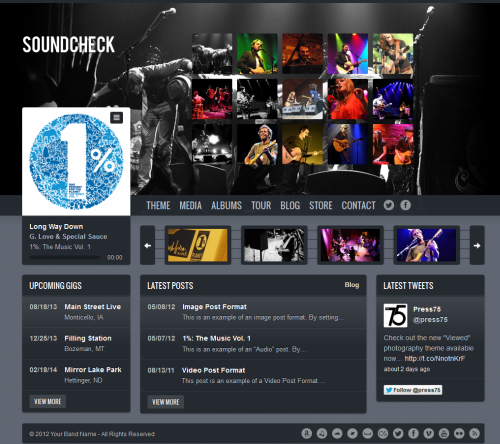Click Follow @press75 button
Screen dimensions: 500x444
[413, 390]
